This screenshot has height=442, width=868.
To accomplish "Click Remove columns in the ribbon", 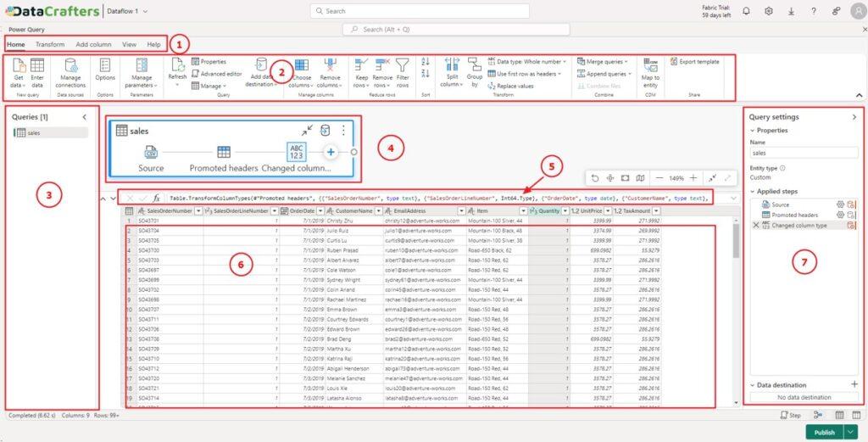I will pyautogui.click(x=330, y=73).
